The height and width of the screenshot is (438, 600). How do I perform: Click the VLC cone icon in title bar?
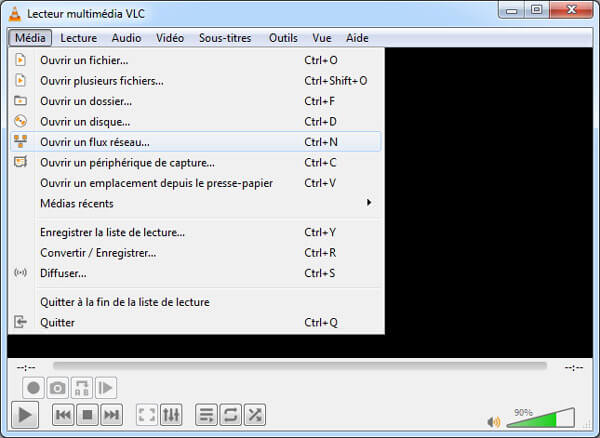click(15, 14)
